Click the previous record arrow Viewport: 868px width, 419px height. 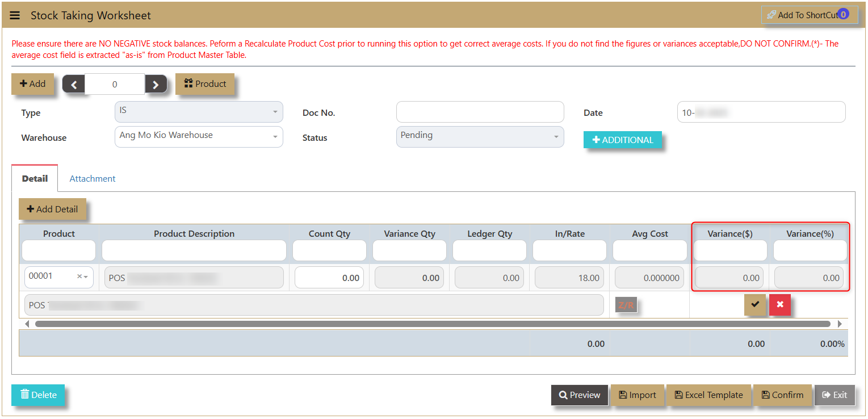73,85
